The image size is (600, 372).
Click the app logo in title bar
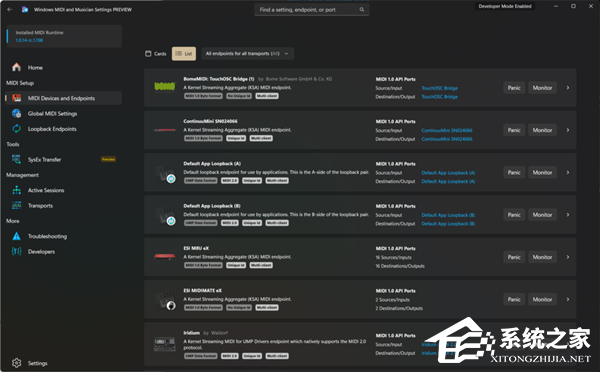[x=25, y=10]
